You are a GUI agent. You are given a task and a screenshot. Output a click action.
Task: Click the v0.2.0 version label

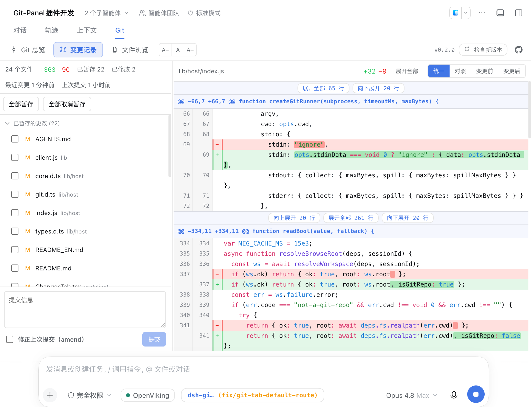[444, 50]
